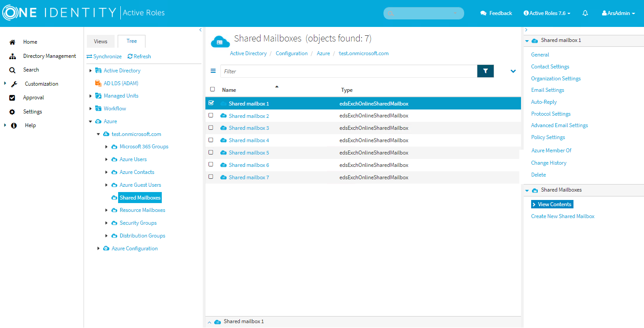Click the Managed Units folder icon

(x=98, y=96)
